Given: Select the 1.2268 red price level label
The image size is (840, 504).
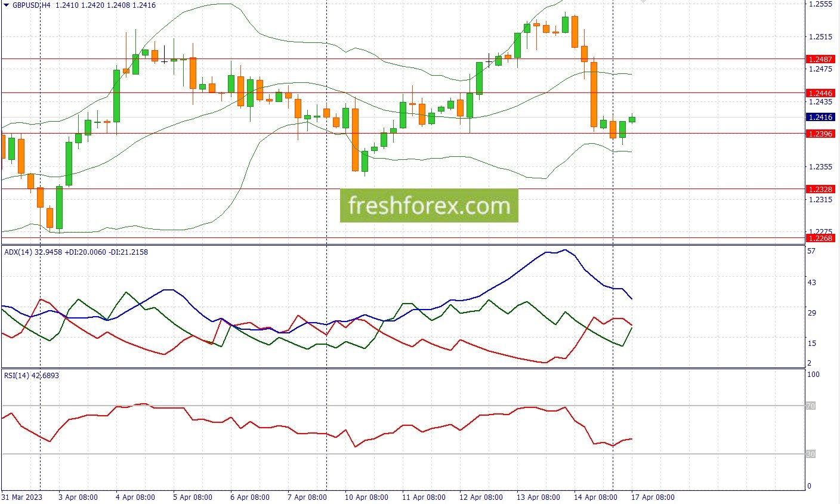Looking at the screenshot, I should [x=820, y=238].
